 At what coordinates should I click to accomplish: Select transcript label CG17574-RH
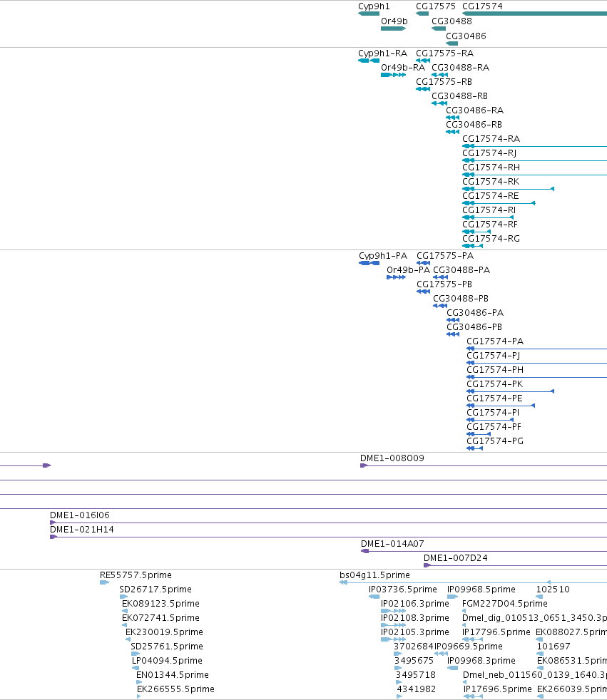[491, 168]
